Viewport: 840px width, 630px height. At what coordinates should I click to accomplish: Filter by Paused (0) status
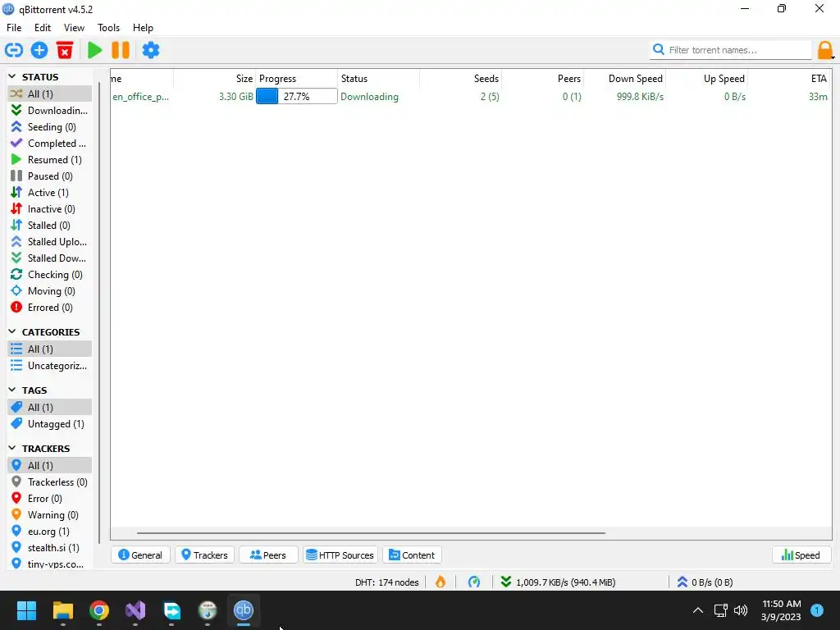click(x=49, y=176)
